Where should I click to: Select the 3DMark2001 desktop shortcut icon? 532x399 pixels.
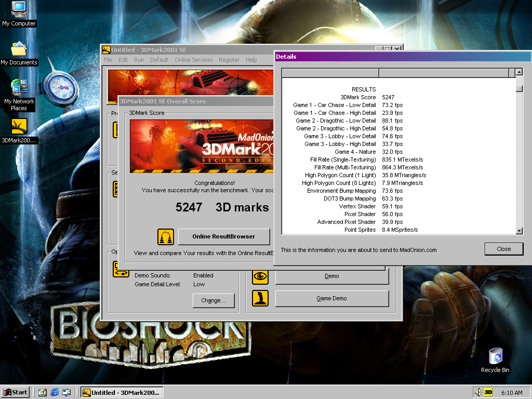19,131
